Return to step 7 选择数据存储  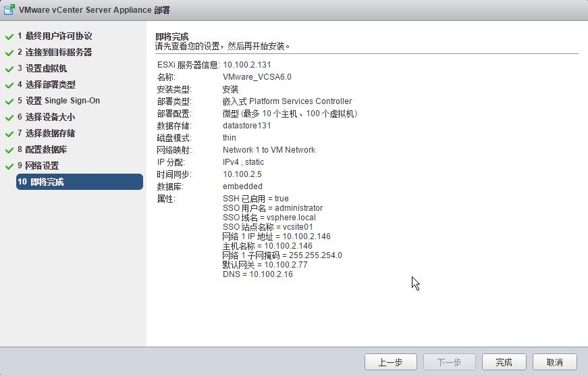coord(47,133)
